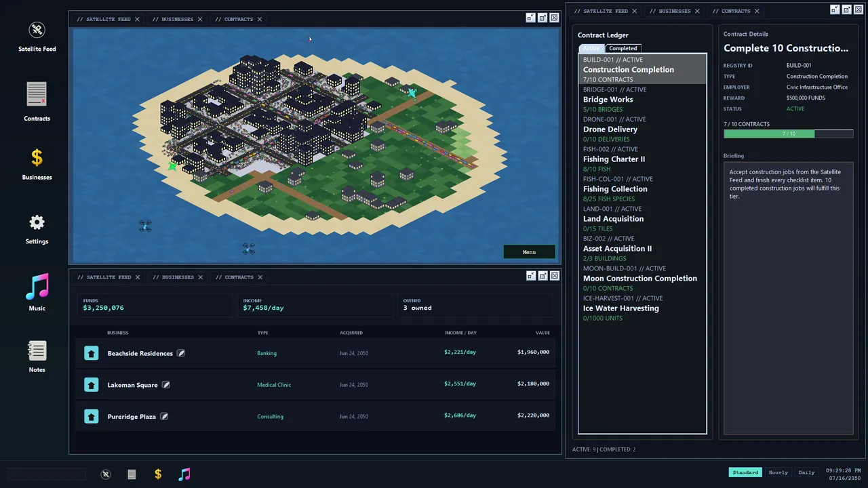Click the drone near the map's bottom edge
The height and width of the screenshot is (488, 868).
pyautogui.click(x=248, y=249)
